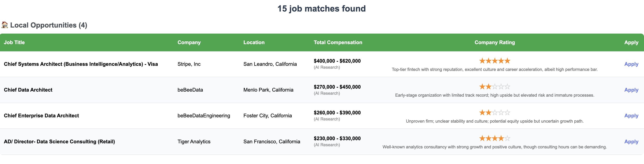Click the San Francisco, California location cell
This screenshot has width=644, height=164.
tap(272, 142)
